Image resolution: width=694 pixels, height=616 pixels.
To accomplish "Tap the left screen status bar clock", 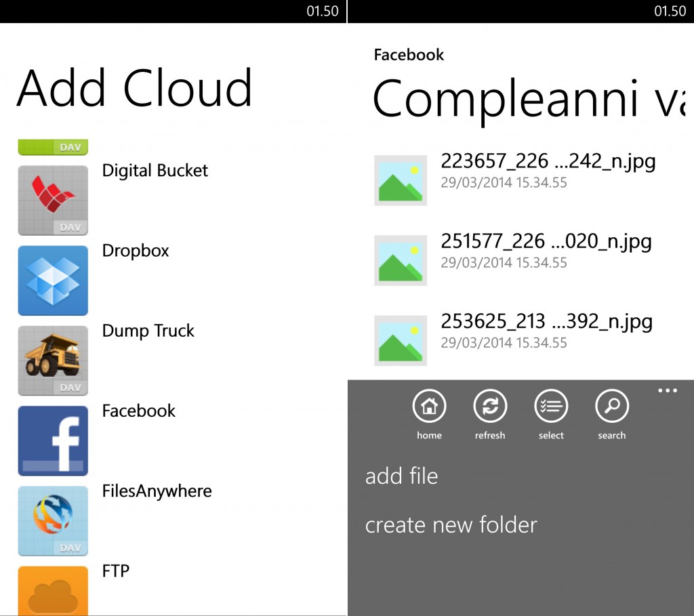I will point(323,11).
